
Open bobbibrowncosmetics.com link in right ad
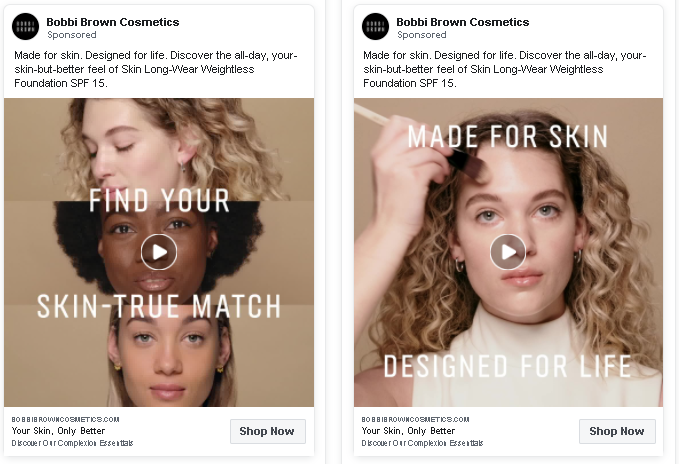[415, 419]
